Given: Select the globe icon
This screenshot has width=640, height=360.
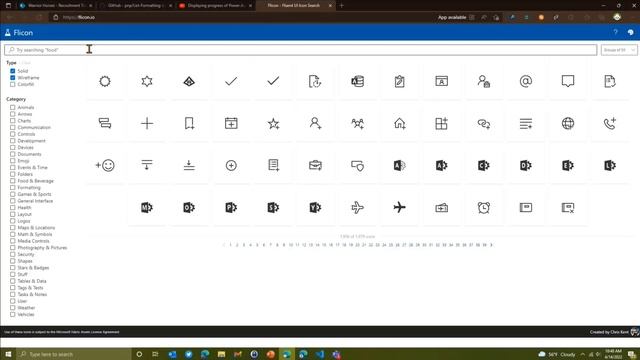Looking at the screenshot, I should 568,123.
